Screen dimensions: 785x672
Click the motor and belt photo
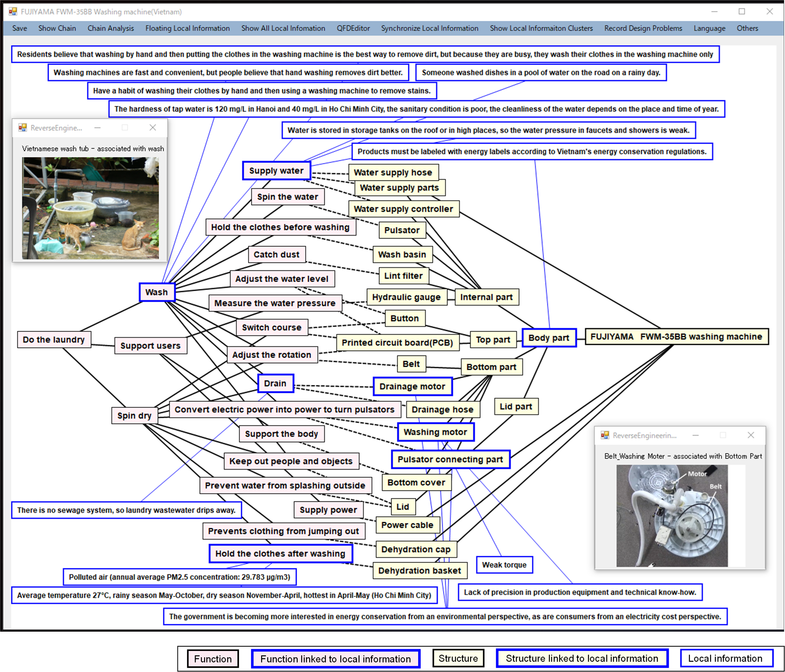click(x=672, y=516)
